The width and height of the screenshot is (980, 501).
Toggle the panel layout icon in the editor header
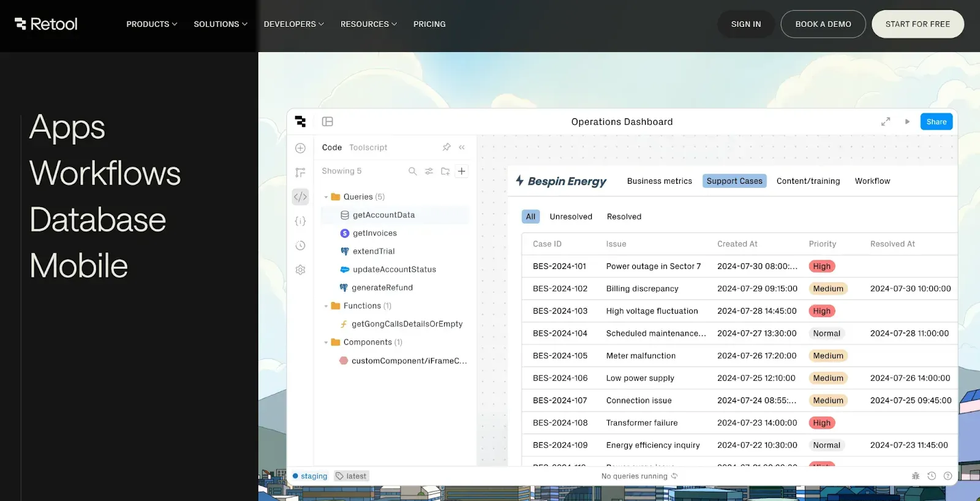tap(328, 122)
